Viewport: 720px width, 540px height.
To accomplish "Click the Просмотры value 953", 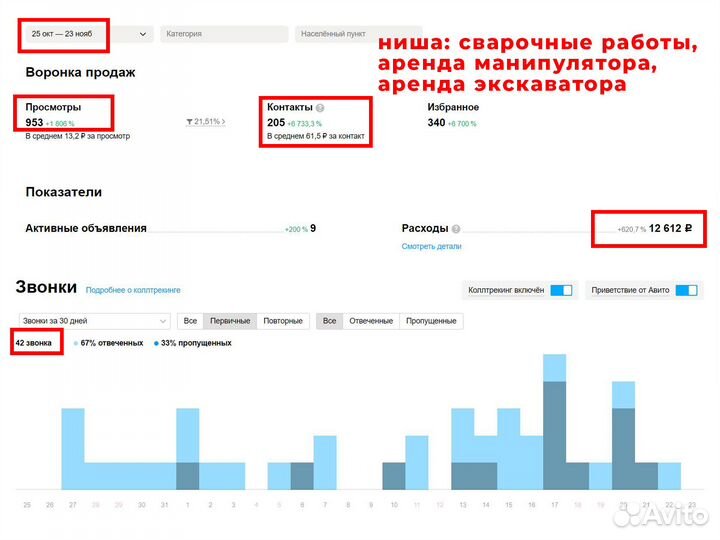I will pos(34,123).
